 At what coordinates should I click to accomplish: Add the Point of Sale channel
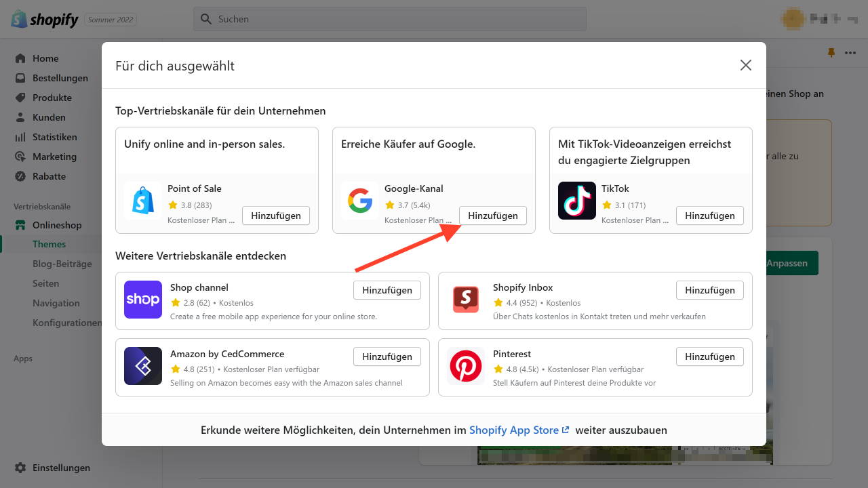[x=276, y=216]
